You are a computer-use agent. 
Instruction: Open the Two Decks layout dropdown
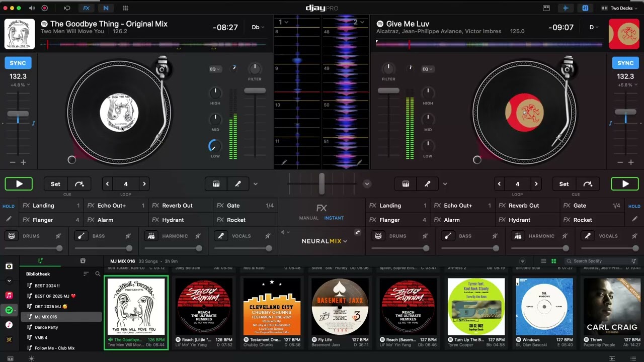(x=620, y=8)
